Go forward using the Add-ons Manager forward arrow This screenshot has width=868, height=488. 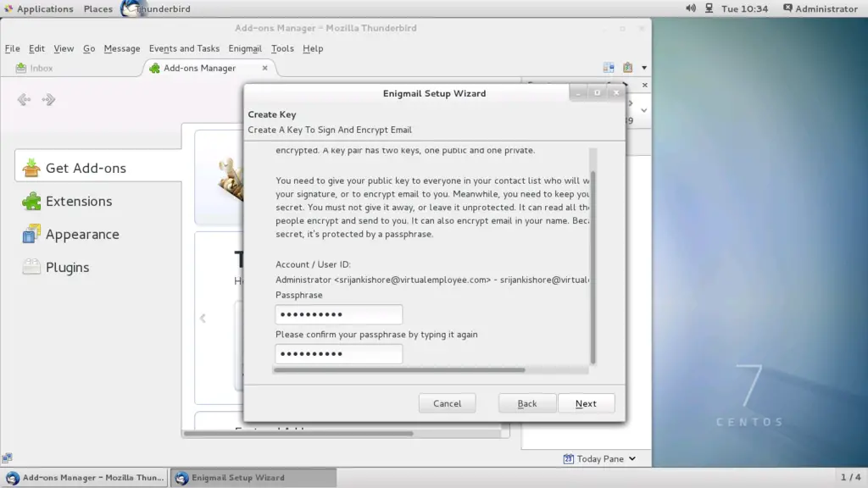tap(48, 100)
